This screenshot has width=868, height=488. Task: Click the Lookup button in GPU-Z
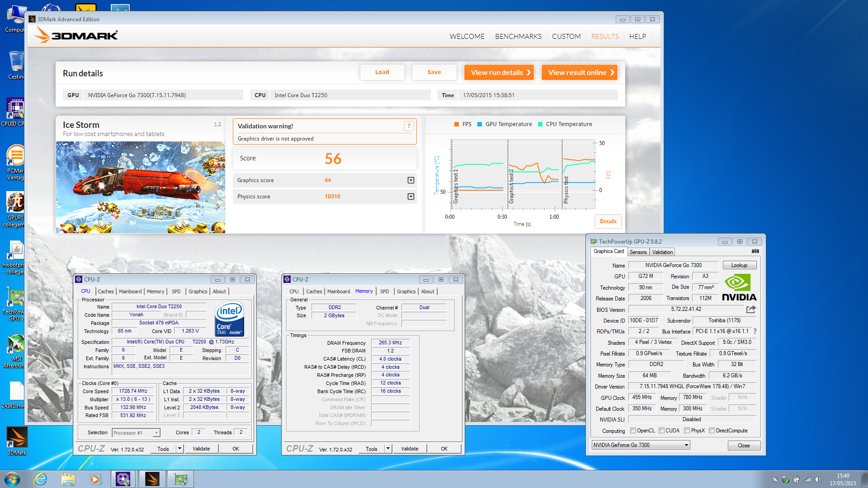739,265
